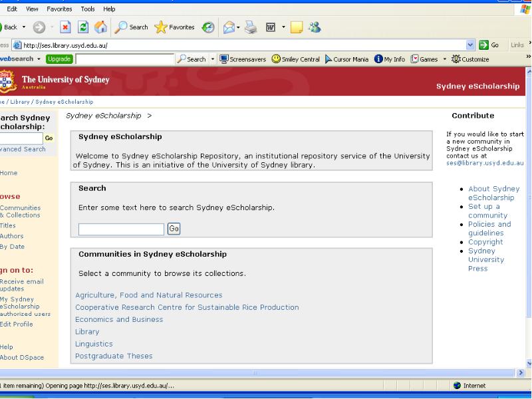
Task: Open the Favorites star panel
Action: (174, 27)
